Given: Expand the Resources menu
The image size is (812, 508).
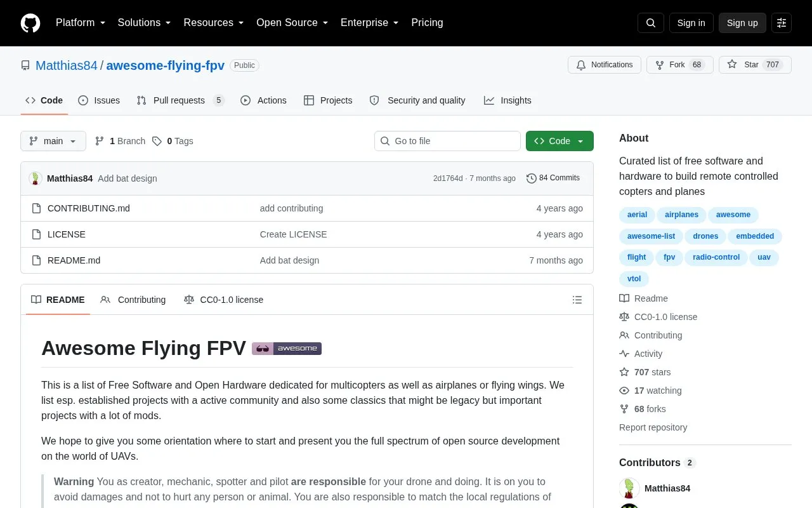Looking at the screenshot, I should click(214, 23).
